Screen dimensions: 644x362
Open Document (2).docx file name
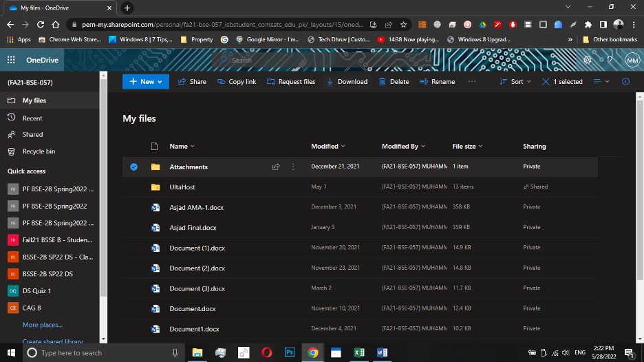197,268
